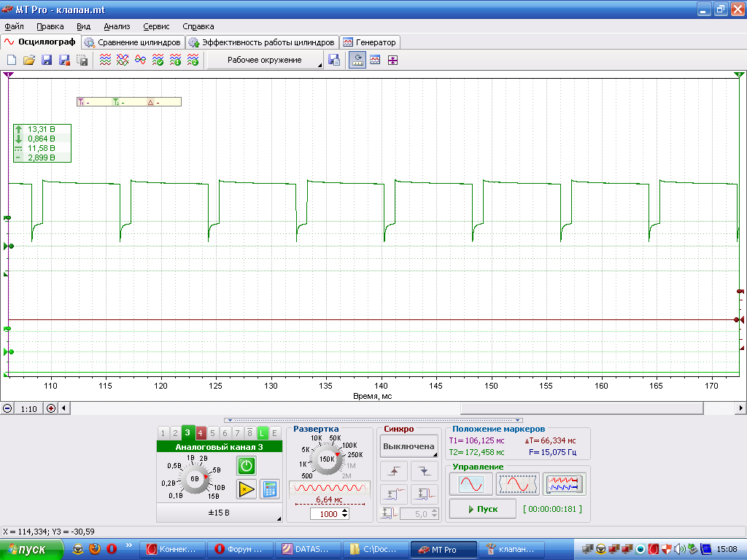Screen dimensions: 747x560
Task: Click the New file icon in toolbar
Action: click(x=12, y=60)
